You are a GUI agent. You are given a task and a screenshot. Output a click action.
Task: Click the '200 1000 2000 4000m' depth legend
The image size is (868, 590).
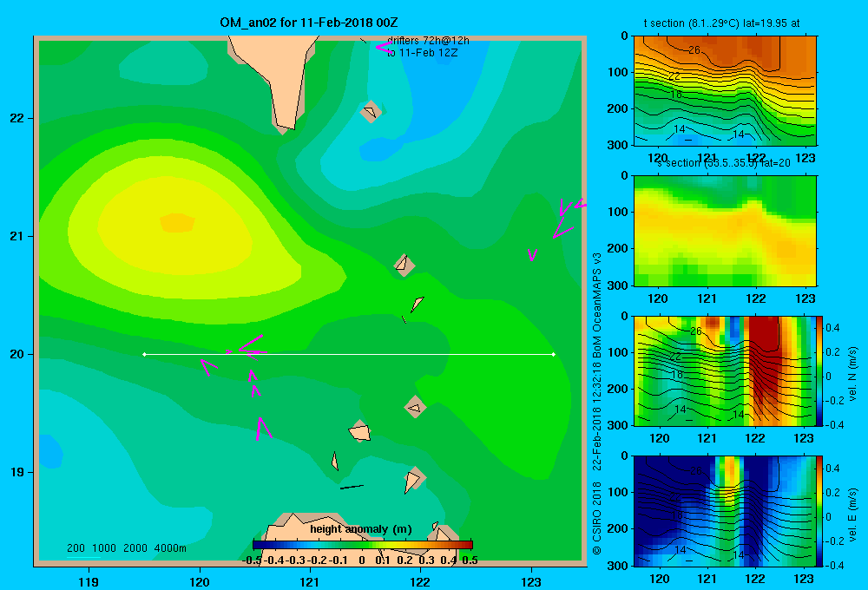point(126,548)
